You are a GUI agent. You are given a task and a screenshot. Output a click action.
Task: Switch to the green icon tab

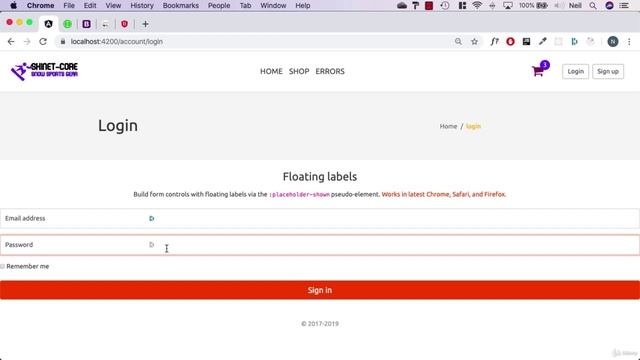68,24
